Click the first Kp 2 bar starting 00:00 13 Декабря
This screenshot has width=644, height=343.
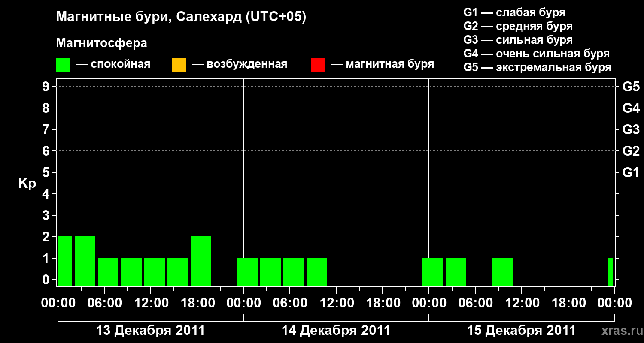tap(65, 261)
